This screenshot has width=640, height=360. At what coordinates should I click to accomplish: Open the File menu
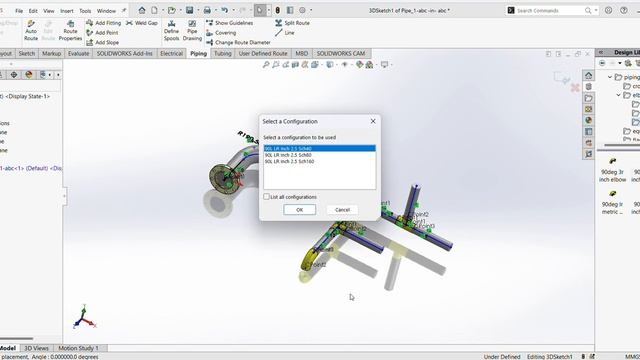pyautogui.click(x=19, y=11)
